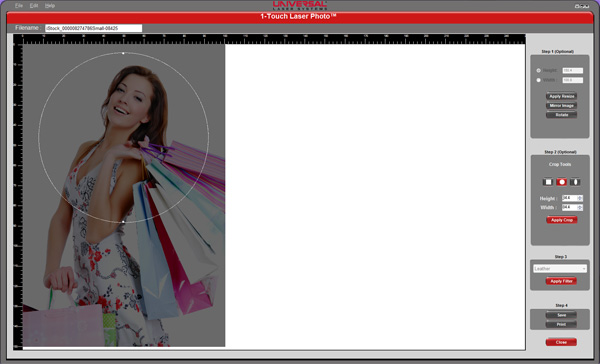Click the Apply Crop button
The width and height of the screenshot is (600, 364).
[x=562, y=220]
